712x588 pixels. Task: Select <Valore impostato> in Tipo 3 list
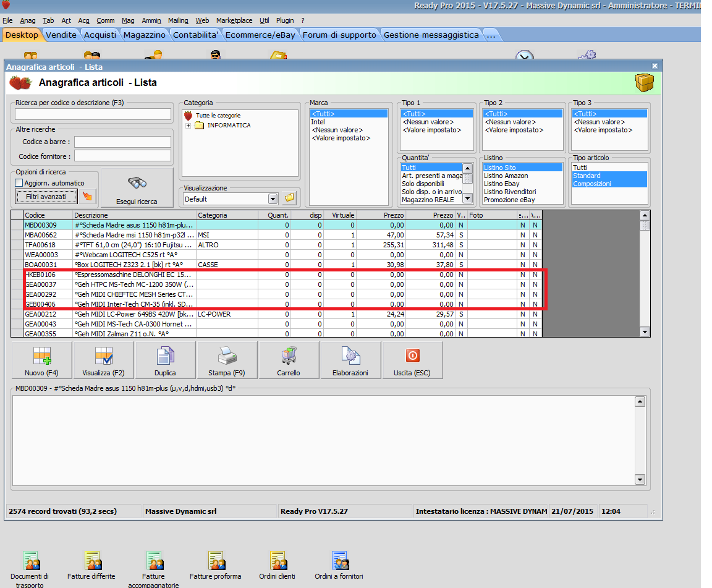point(609,130)
